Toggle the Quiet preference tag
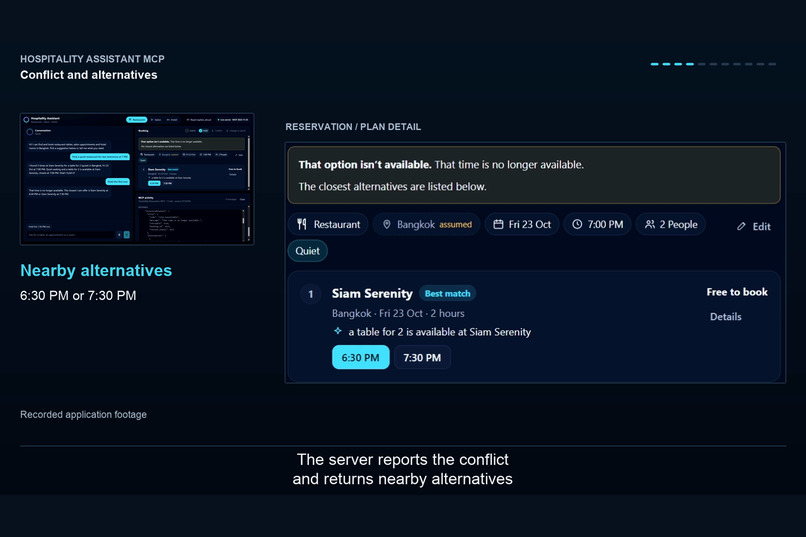The image size is (806, 537). (x=307, y=251)
